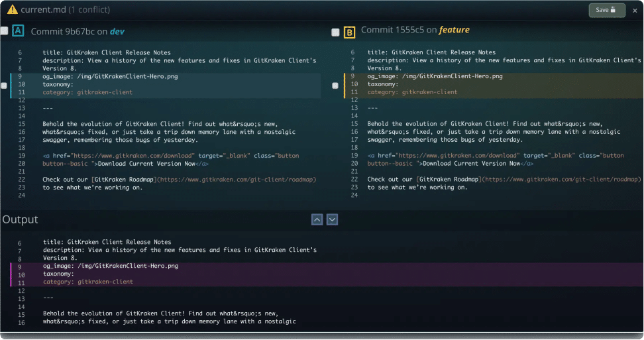Viewport: 644px width, 340px height.
Task: Click the A badge icon for dev commit
Action: [x=18, y=30]
